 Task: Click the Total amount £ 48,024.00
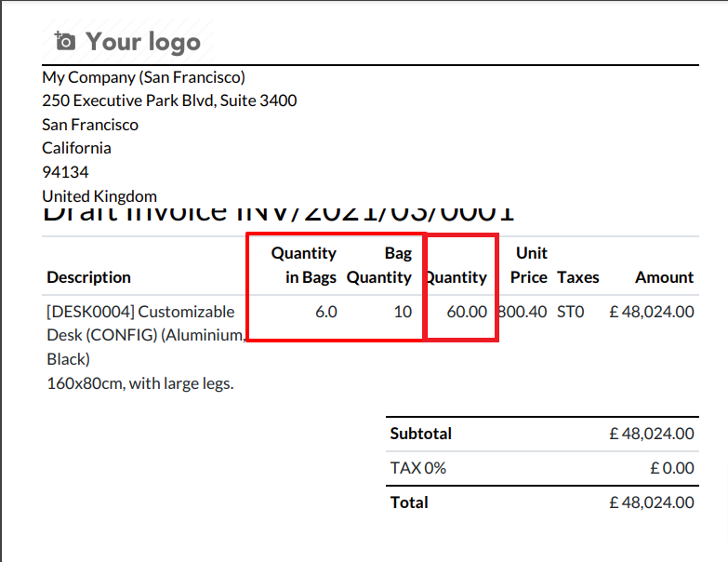point(652,502)
